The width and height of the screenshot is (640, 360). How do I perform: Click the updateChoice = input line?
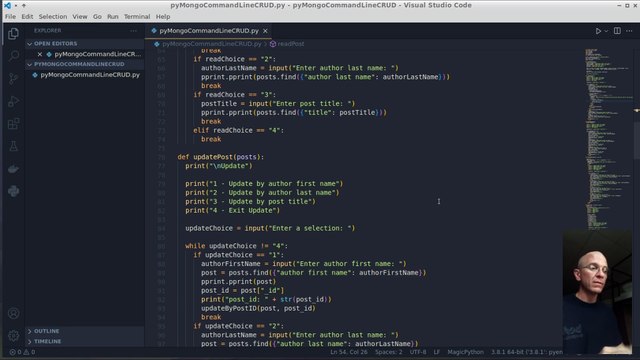[x=270, y=228]
